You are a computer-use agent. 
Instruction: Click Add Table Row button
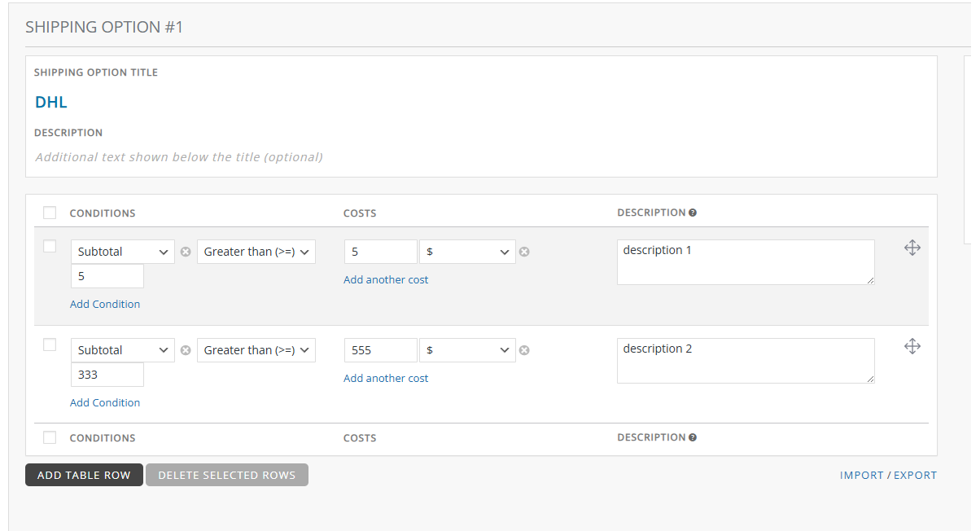(x=84, y=475)
